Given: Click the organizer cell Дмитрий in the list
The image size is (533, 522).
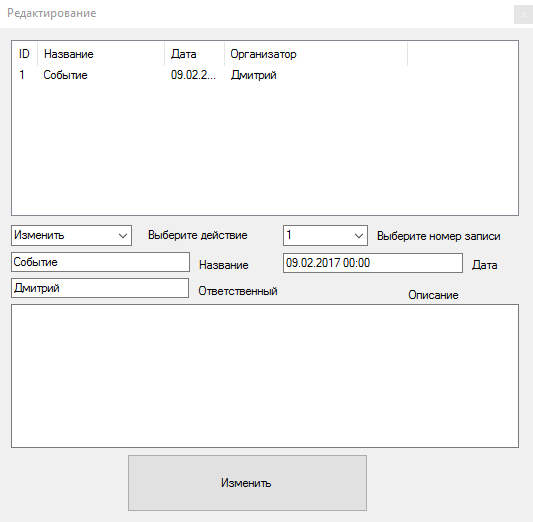Looking at the screenshot, I should point(254,75).
